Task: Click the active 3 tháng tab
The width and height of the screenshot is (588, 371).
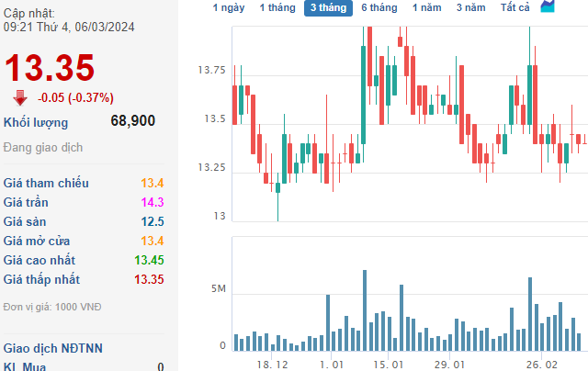Action: (x=328, y=8)
